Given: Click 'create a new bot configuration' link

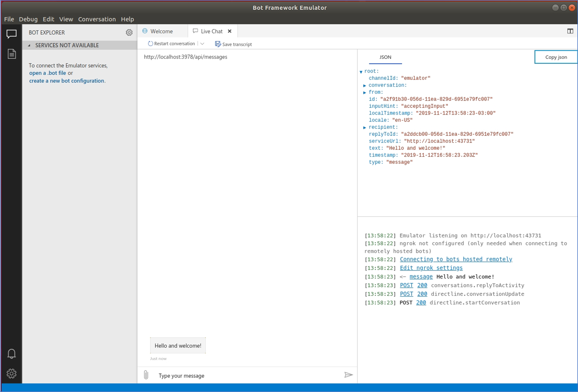Looking at the screenshot, I should coord(67,81).
